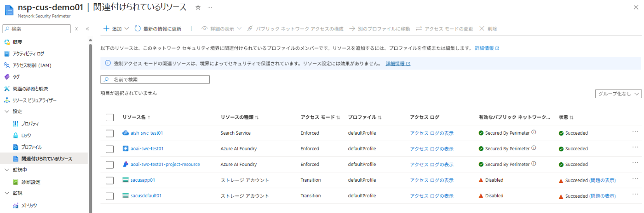Click アクセス モードの変更
This screenshot has height=213, width=644.
(444, 29)
